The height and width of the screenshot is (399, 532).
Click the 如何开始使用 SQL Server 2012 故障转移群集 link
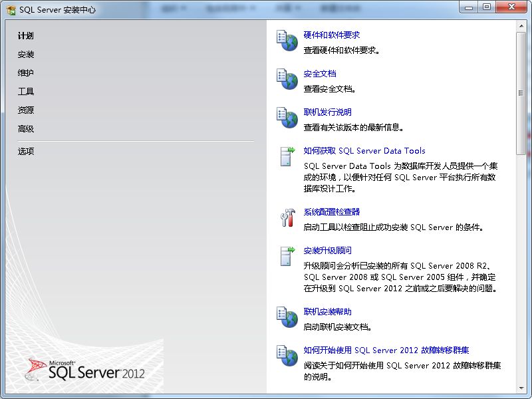(x=386, y=350)
